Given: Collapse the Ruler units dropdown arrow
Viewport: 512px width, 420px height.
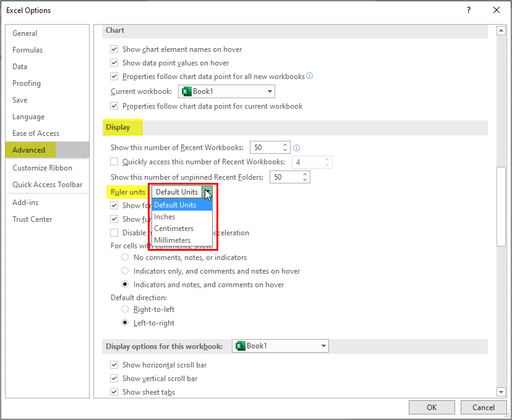Looking at the screenshot, I should (x=207, y=191).
